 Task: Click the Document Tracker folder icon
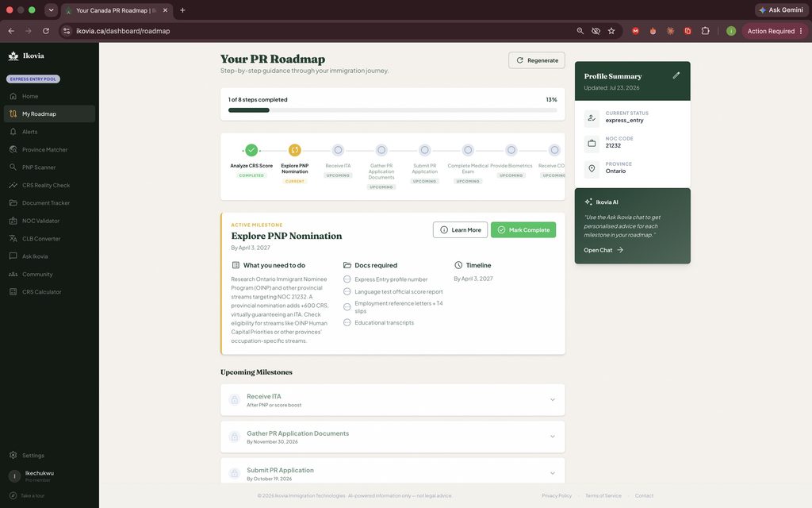(x=13, y=202)
